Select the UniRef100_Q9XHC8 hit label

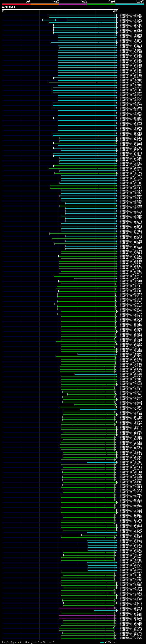(x=131, y=608)
